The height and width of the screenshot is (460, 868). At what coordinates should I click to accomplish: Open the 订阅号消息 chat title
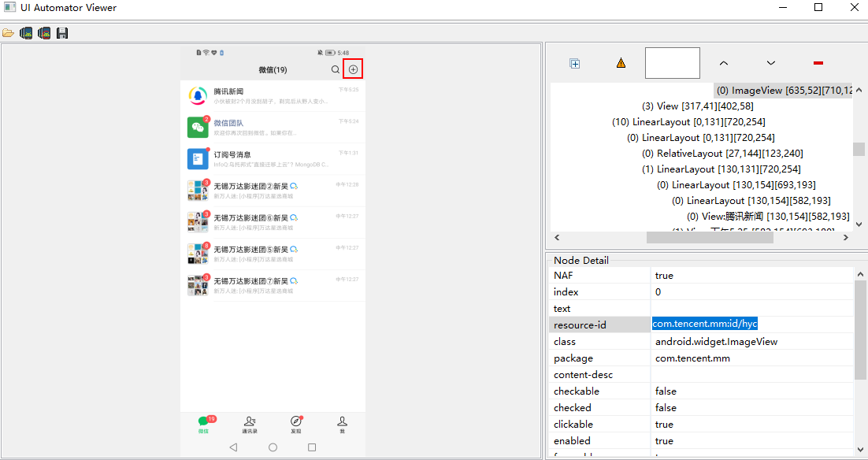pos(232,154)
